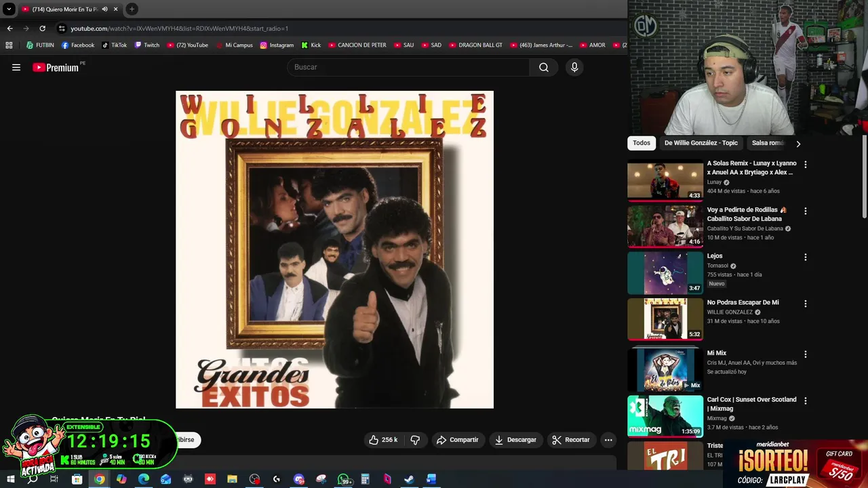Open WhatsApp from taskbar
The image size is (868, 488).
tap(344, 479)
